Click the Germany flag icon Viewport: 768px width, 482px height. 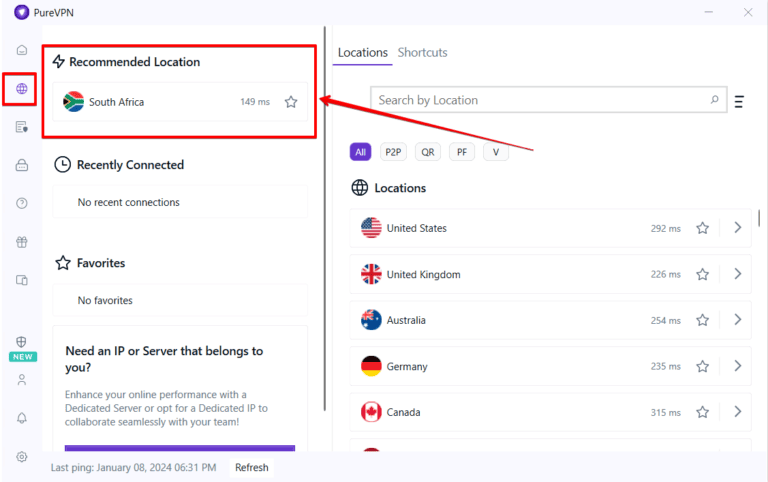coord(371,366)
